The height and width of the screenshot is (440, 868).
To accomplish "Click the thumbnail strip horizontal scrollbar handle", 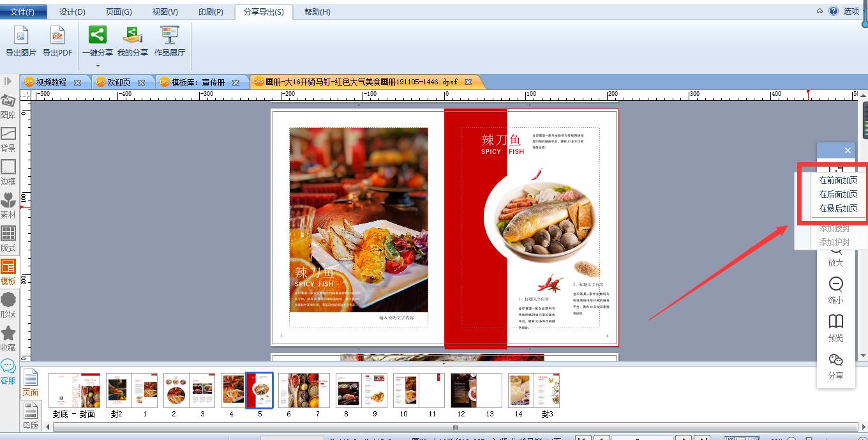I will (x=455, y=427).
